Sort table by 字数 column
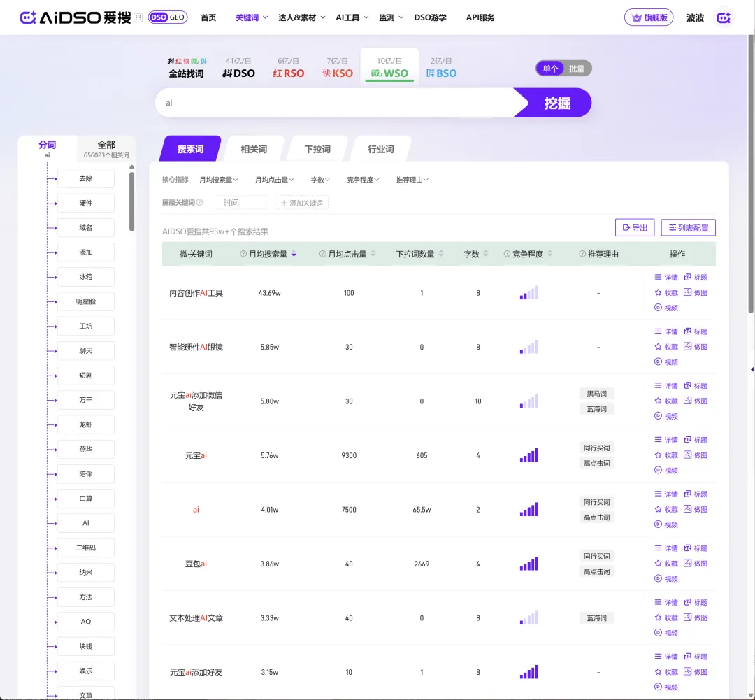The height and width of the screenshot is (700, 755). (486, 254)
